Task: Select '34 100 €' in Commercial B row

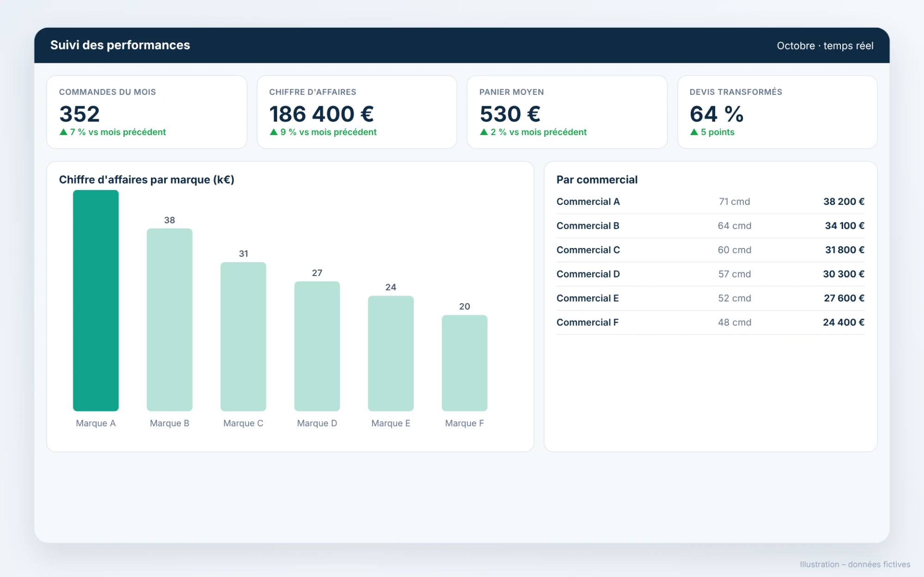Action: point(845,226)
